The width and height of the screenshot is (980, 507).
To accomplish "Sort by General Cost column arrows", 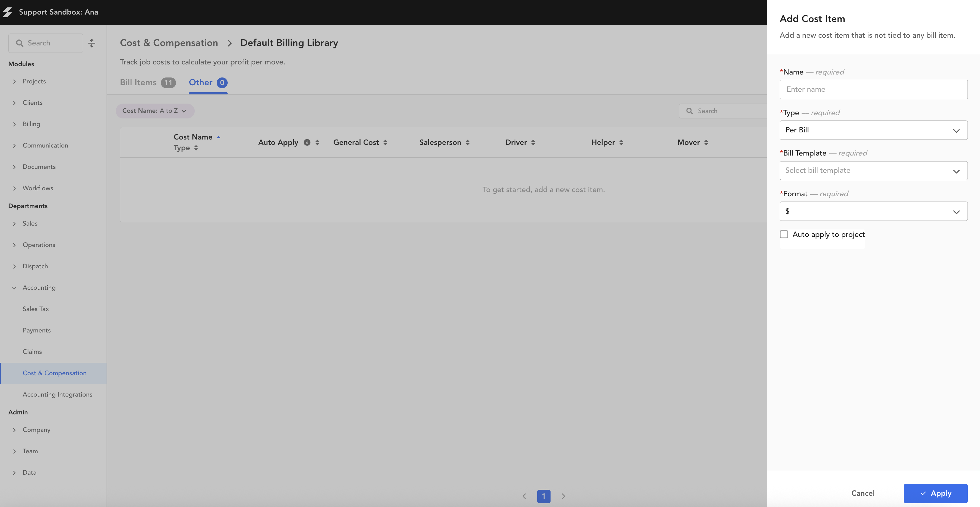I will (385, 142).
